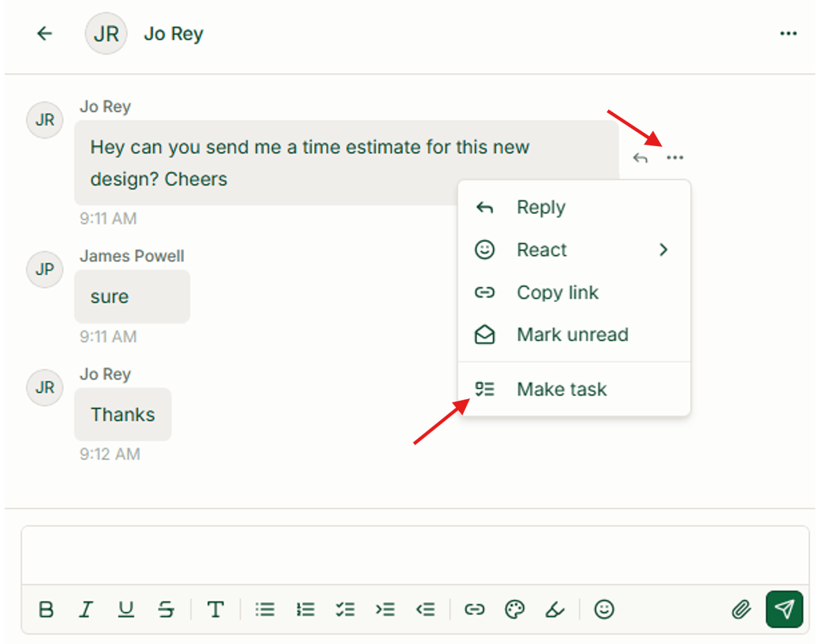Expand React submenu chevron arrow

[663, 250]
